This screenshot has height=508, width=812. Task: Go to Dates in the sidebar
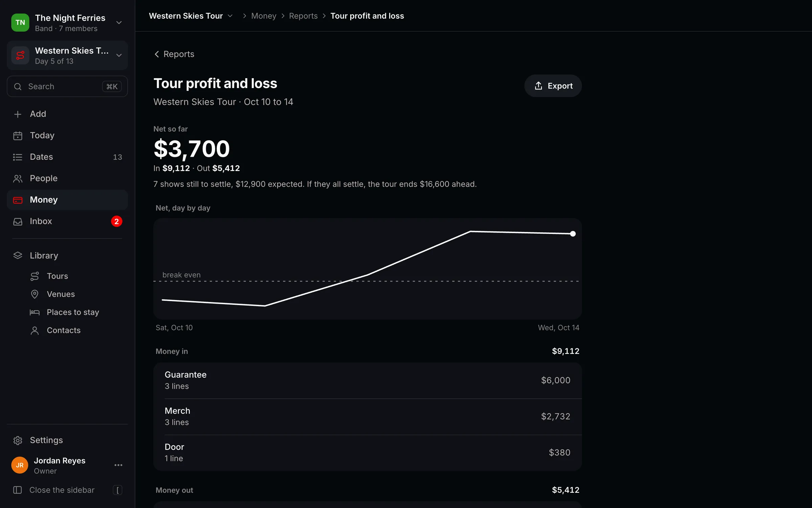click(x=67, y=157)
